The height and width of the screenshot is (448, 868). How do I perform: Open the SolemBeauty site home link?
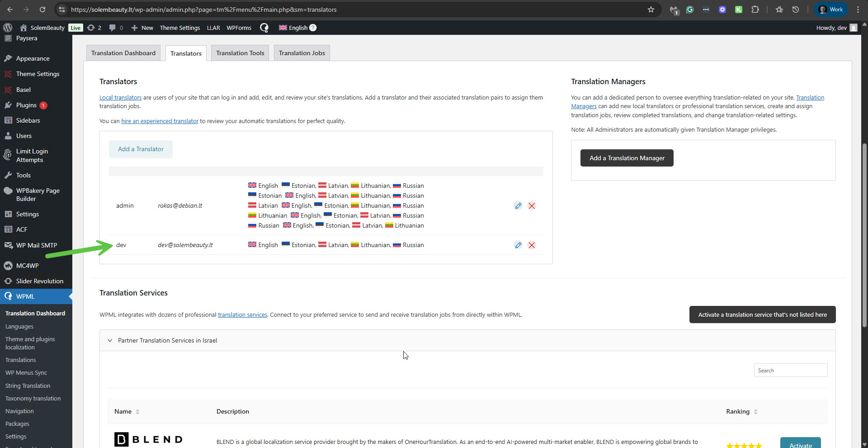click(x=42, y=28)
